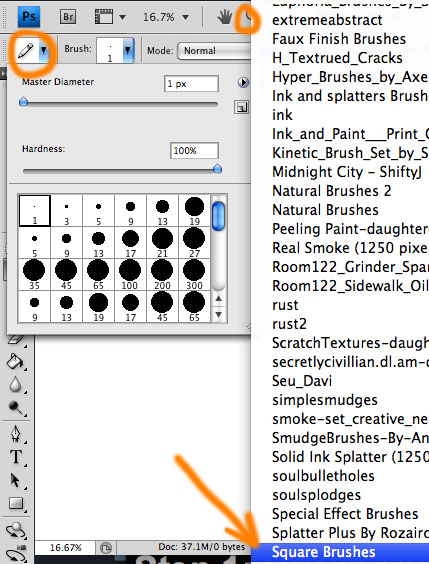Open the brush picker flyout menu arrow

pyautogui.click(x=243, y=83)
